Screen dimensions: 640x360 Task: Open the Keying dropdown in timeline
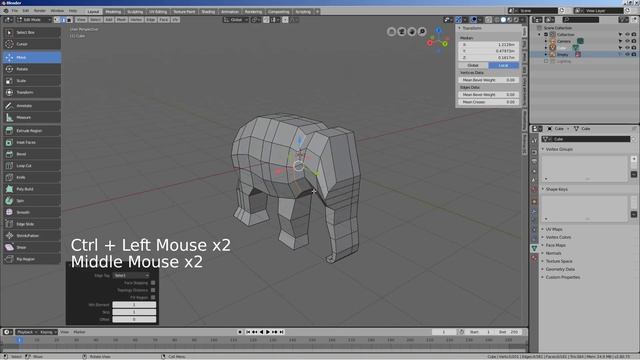[48, 332]
